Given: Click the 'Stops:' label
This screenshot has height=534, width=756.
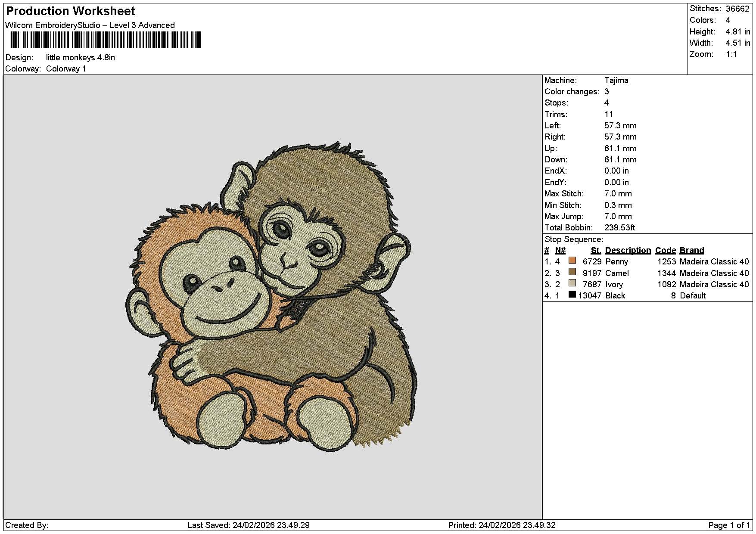Looking at the screenshot, I should click(x=556, y=103).
